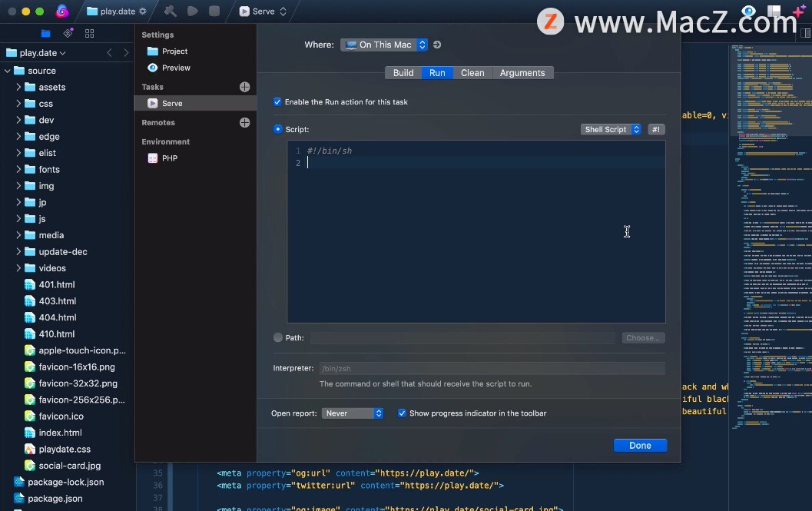
Task: Open index.html file
Action: (x=53, y=433)
